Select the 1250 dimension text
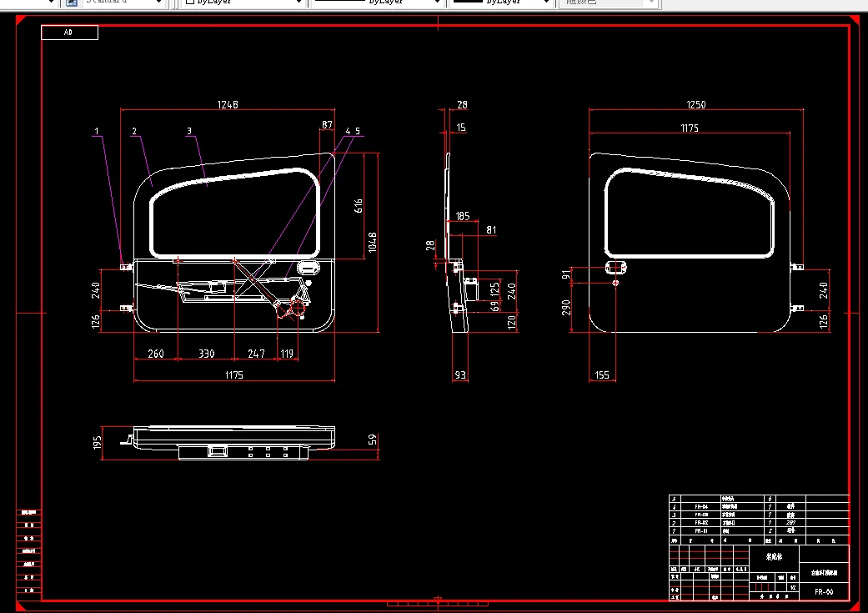Image resolution: width=868 pixels, height=613 pixels. click(696, 104)
